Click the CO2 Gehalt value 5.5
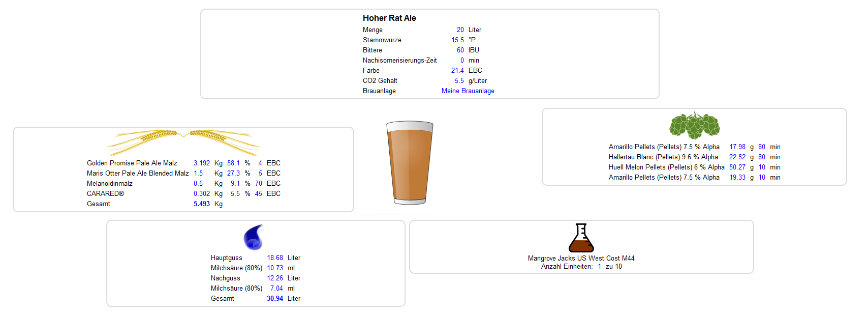Viewport: 868px width, 314px height. coord(459,81)
